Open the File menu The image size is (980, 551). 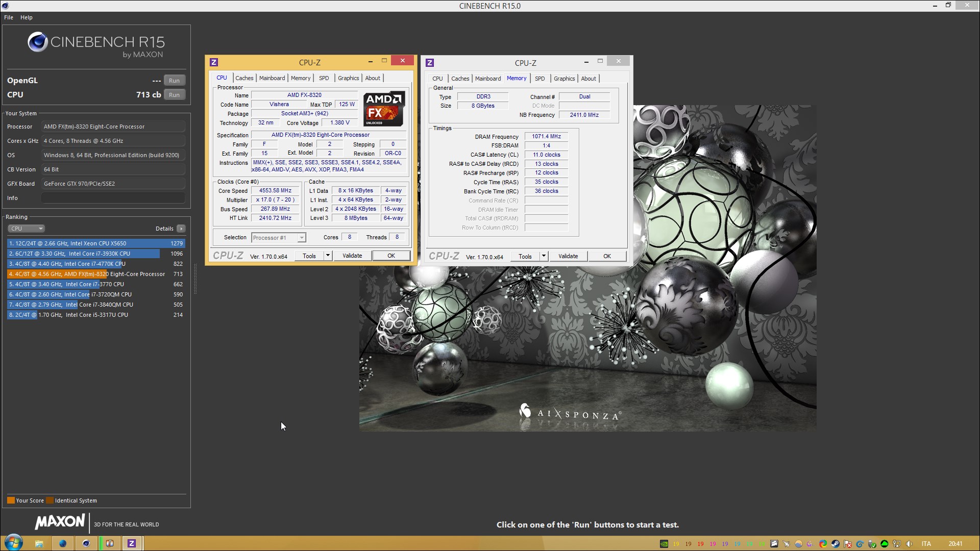pos(9,17)
